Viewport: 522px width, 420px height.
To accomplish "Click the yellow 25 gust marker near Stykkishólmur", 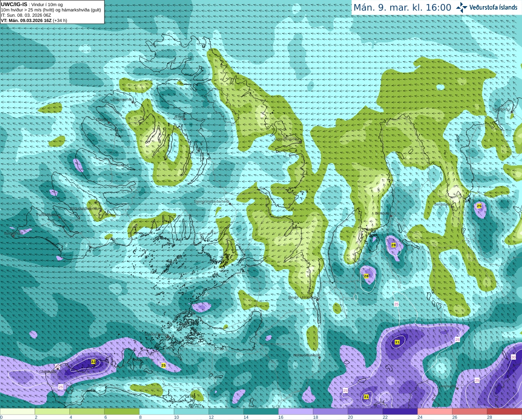I will click(x=164, y=365).
